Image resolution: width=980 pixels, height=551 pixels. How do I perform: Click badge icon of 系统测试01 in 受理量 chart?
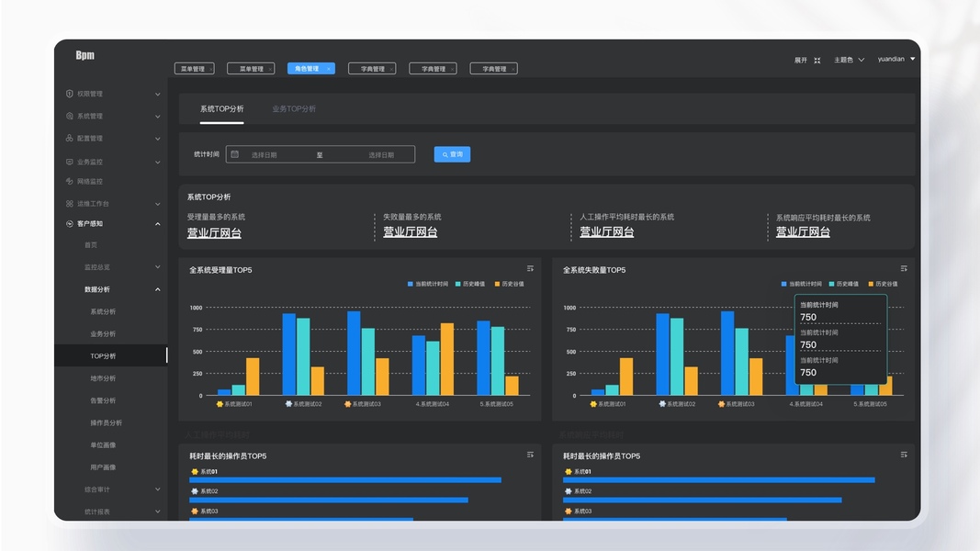[x=220, y=404]
